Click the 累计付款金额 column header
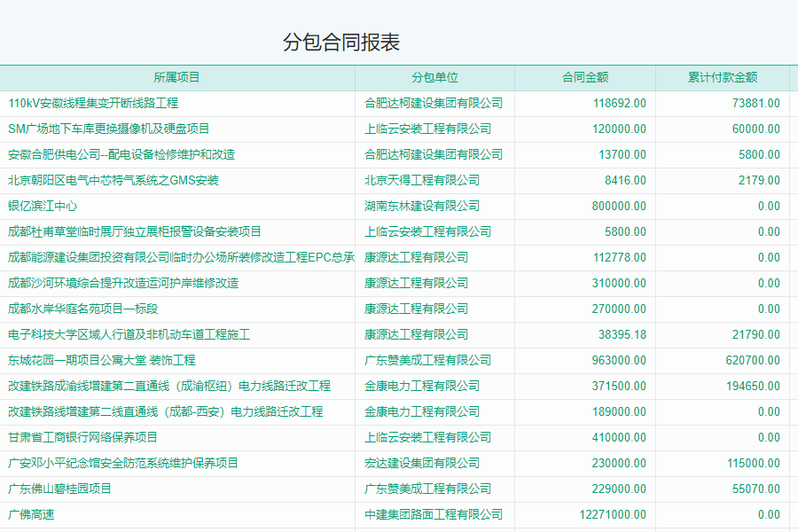The image size is (798, 532). coord(723,77)
